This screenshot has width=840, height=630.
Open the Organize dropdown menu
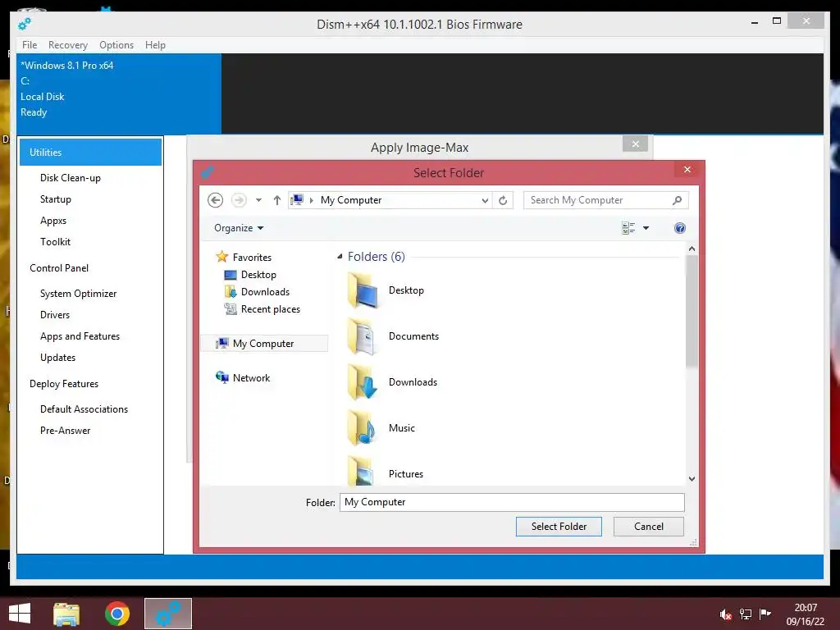[239, 228]
